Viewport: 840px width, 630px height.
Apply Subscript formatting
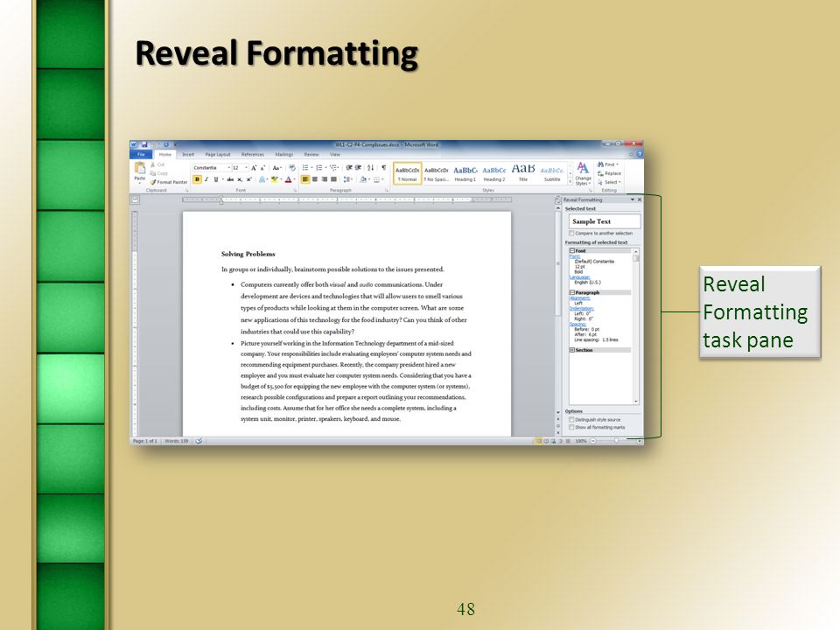[x=240, y=179]
